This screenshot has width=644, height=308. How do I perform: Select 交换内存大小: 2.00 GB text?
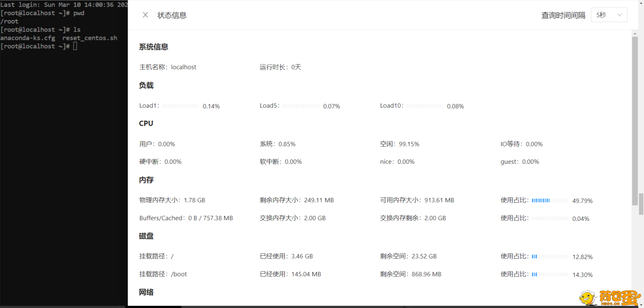pos(293,218)
